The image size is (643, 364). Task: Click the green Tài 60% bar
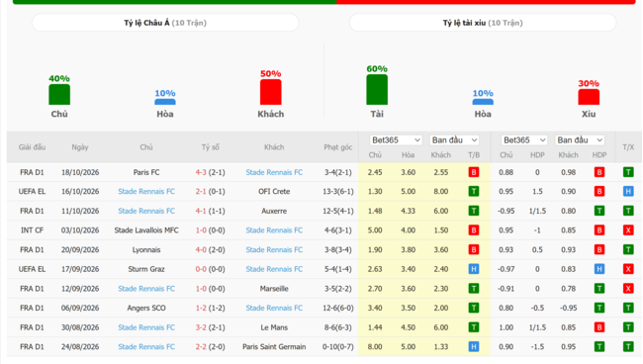click(x=377, y=89)
